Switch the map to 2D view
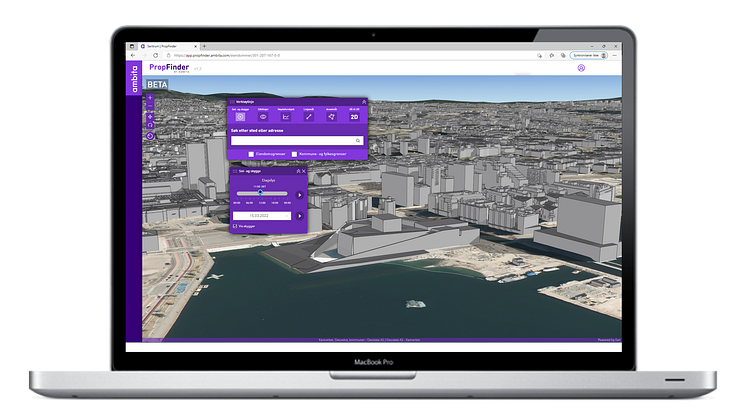 coord(354,117)
